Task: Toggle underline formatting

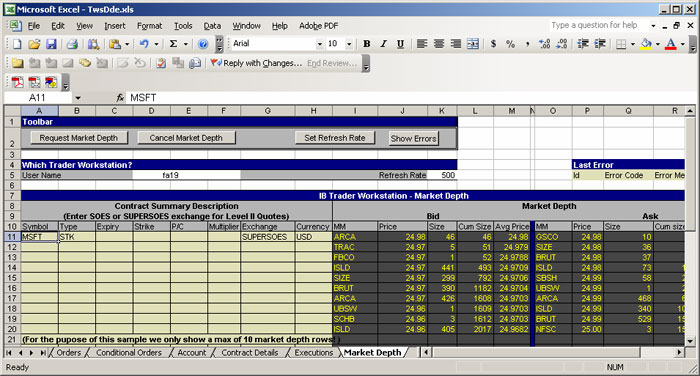Action: [x=400, y=44]
